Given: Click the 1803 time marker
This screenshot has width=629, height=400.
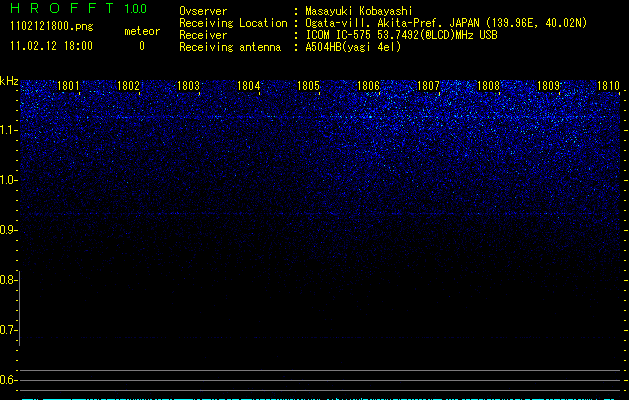Looking at the screenshot, I should click(188, 86).
